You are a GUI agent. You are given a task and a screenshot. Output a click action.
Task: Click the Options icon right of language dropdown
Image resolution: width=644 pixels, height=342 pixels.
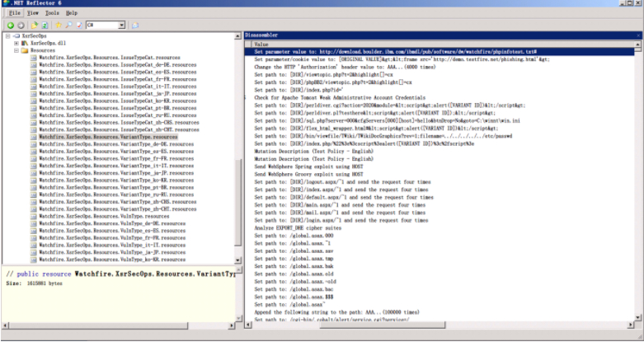tap(134, 26)
